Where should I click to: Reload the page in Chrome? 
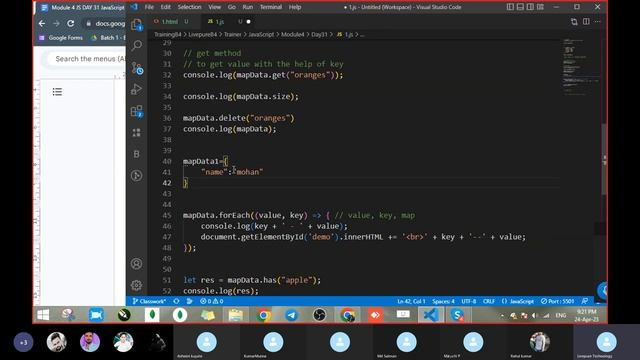click(71, 24)
